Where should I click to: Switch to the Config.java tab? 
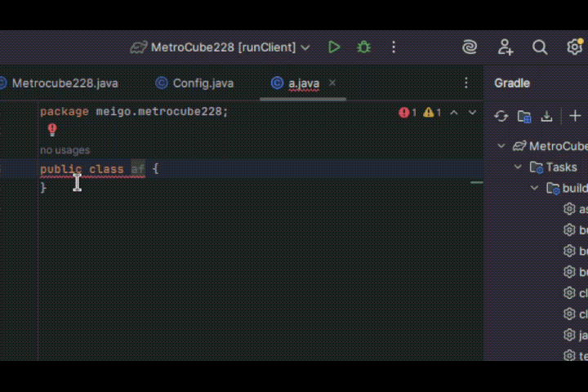coord(194,83)
